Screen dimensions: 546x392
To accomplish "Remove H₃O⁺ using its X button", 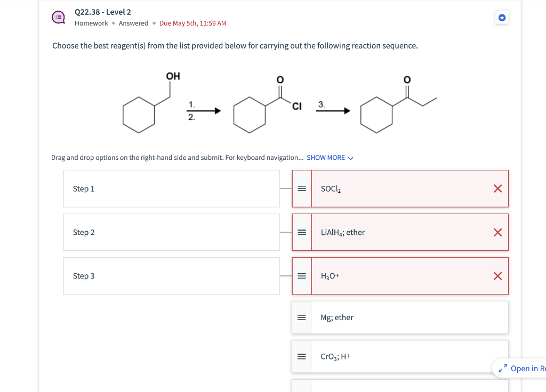I will click(497, 275).
